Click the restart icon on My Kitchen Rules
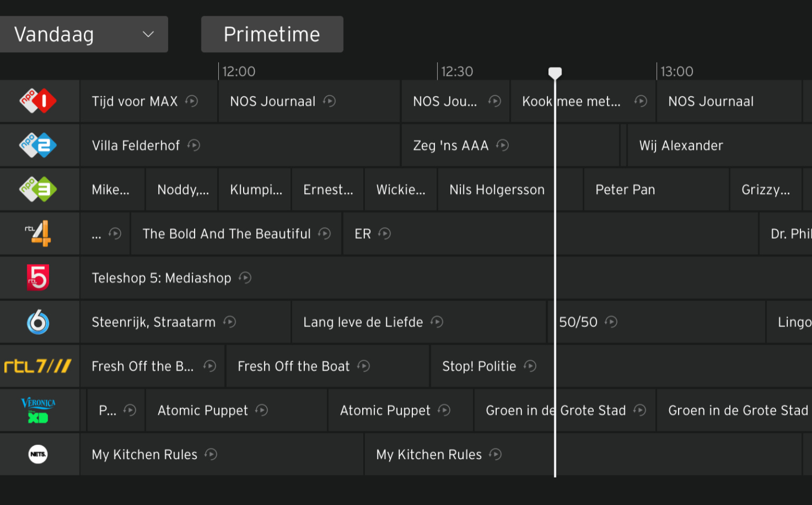This screenshot has width=812, height=505. point(210,454)
